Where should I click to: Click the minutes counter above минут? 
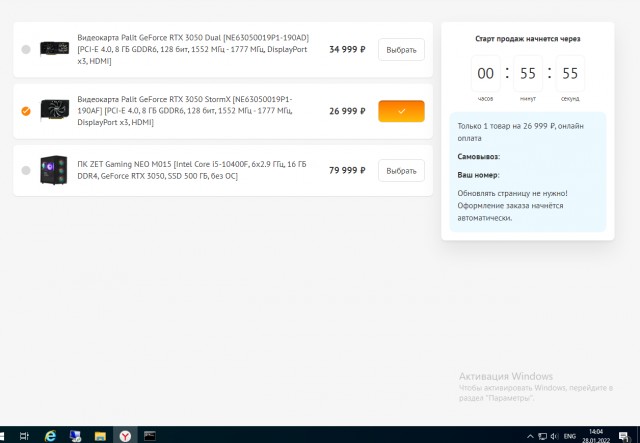528,73
